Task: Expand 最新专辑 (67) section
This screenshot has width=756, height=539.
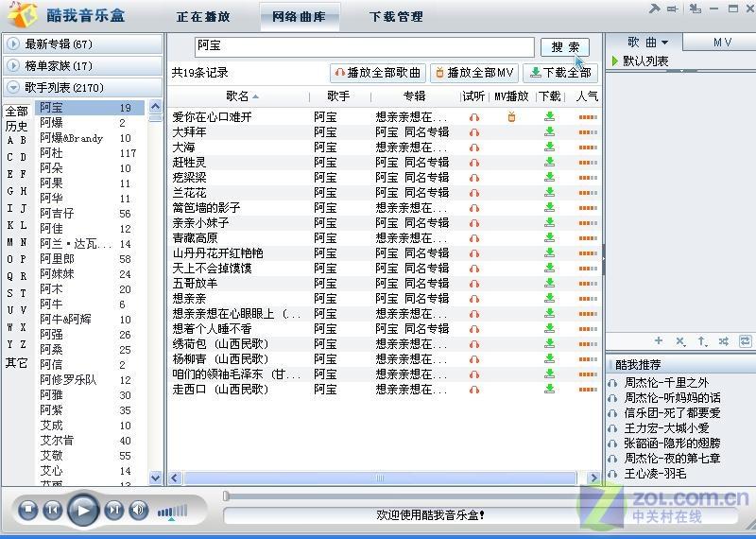Action: click(83, 43)
